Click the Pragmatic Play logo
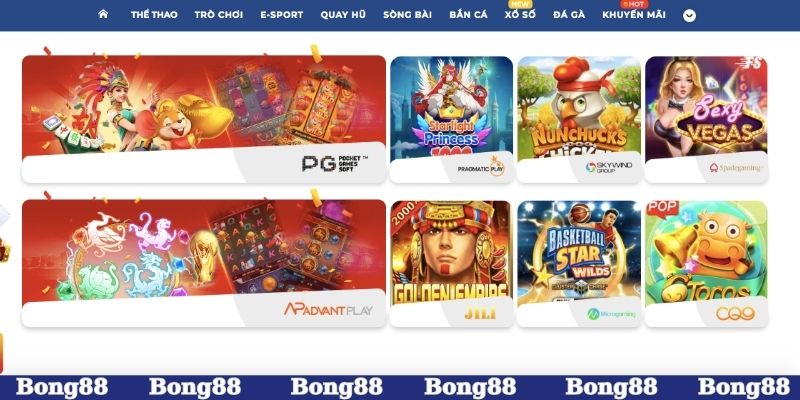Image resolution: width=800 pixels, height=400 pixels. [481, 166]
